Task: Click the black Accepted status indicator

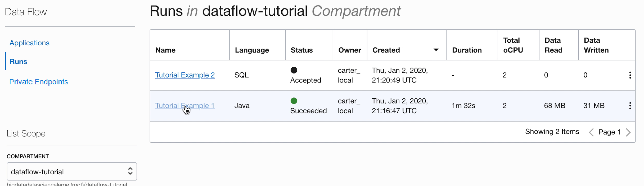Action: point(294,70)
